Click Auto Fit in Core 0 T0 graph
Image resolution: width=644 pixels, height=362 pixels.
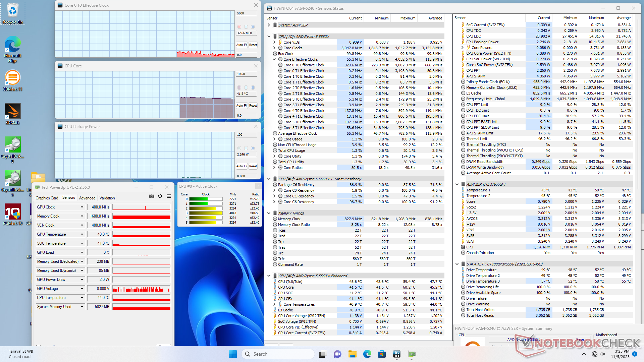241,45
